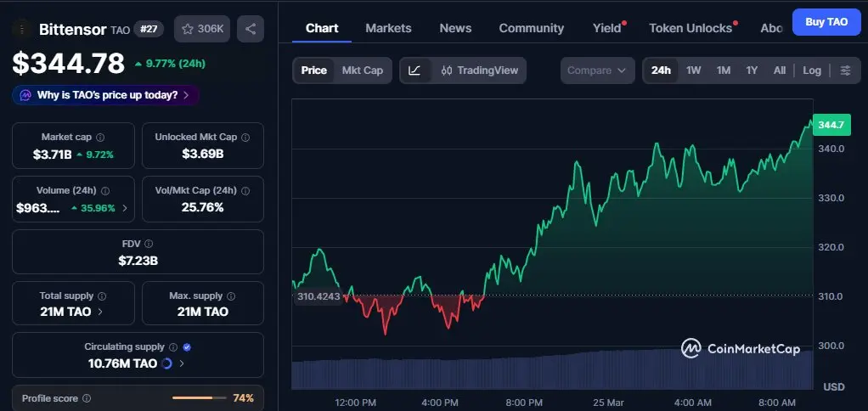Click the USD currency label
868x411 pixels.
[834, 386]
